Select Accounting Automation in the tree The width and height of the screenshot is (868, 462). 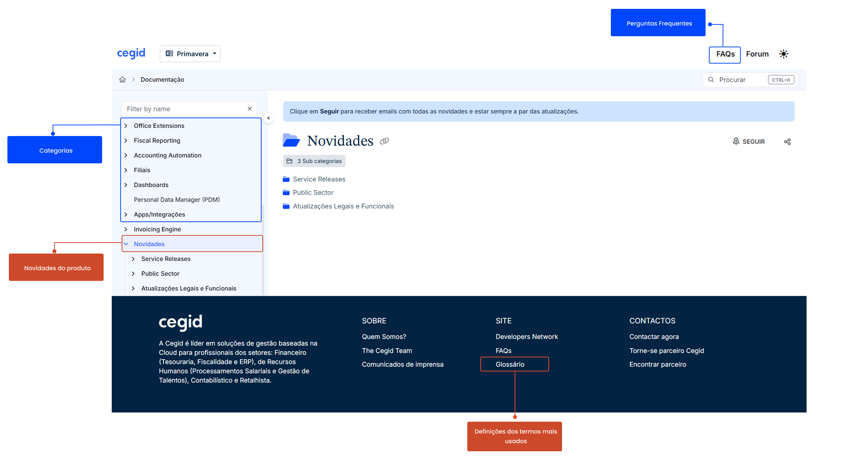pos(168,155)
